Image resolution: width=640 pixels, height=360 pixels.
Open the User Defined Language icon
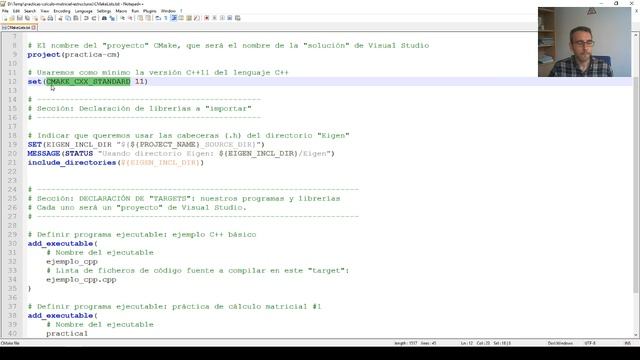181,18
